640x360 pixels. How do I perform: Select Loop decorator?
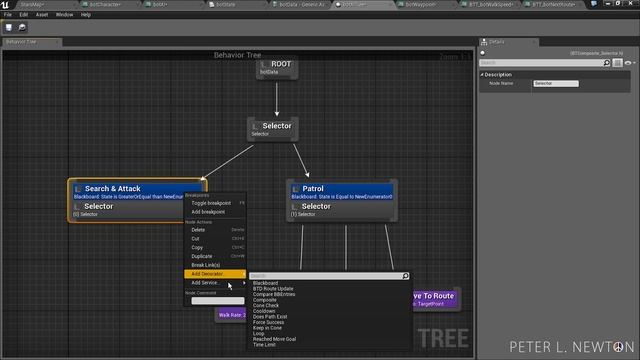coord(258,334)
